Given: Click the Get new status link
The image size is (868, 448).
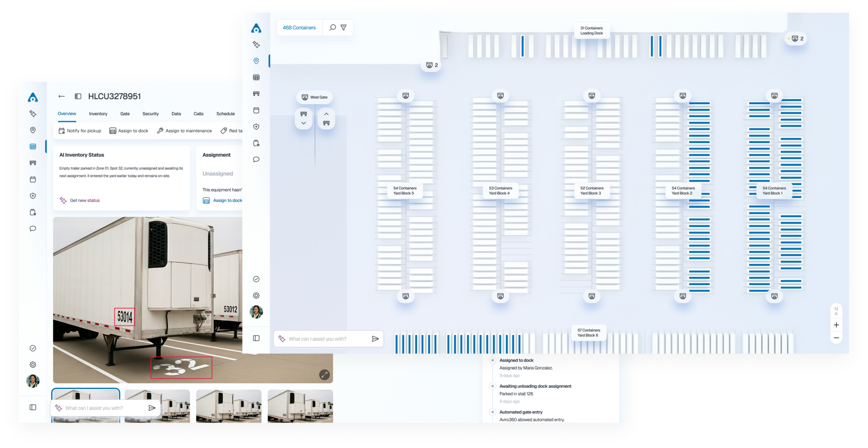Looking at the screenshot, I should tap(84, 201).
